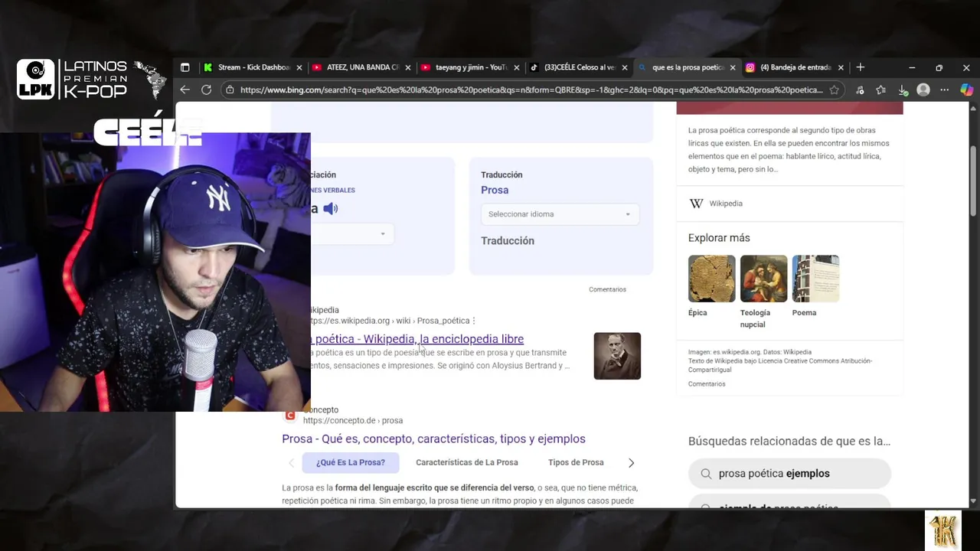Close the que es la prosa poetica tab

click(x=733, y=67)
